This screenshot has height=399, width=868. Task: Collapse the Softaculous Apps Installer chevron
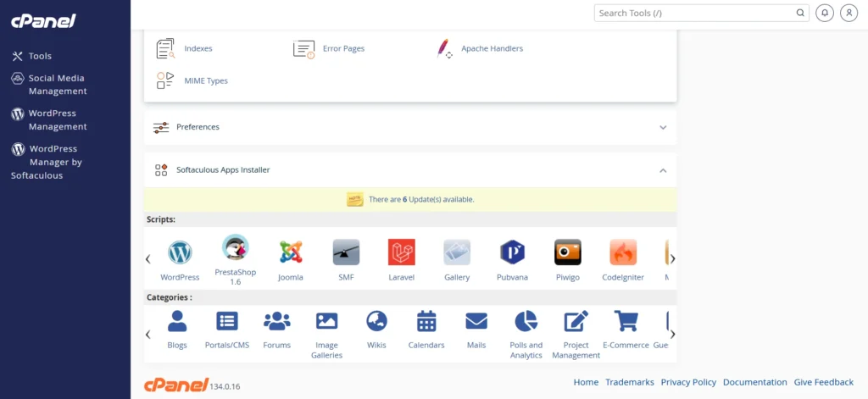(663, 170)
